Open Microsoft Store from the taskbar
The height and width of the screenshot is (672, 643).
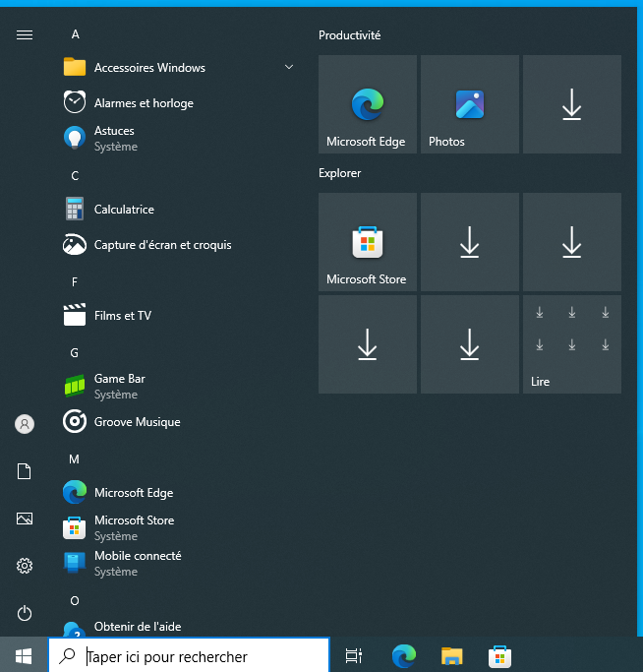pyautogui.click(x=499, y=655)
